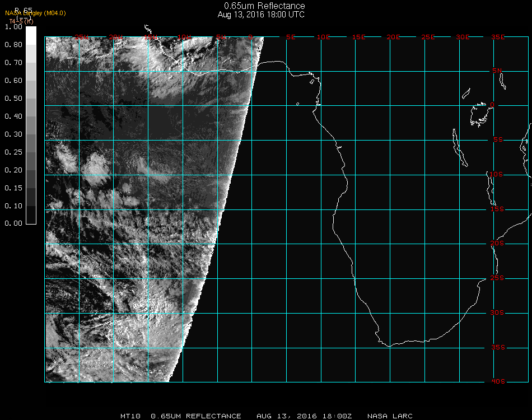Click the 25W longitude label
Image resolution: width=532 pixels, height=420 pixels.
click(82, 37)
